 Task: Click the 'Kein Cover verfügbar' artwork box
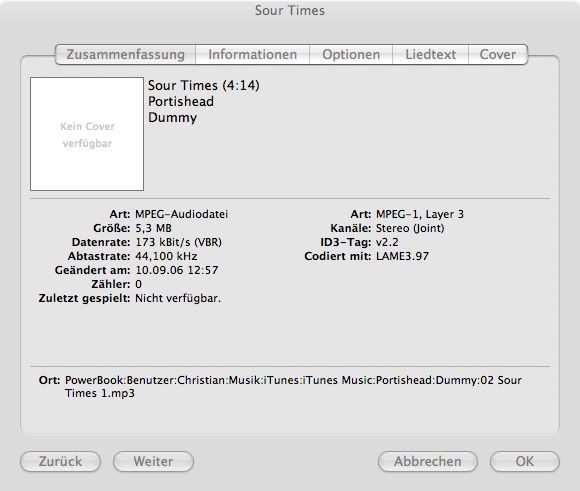pos(87,134)
